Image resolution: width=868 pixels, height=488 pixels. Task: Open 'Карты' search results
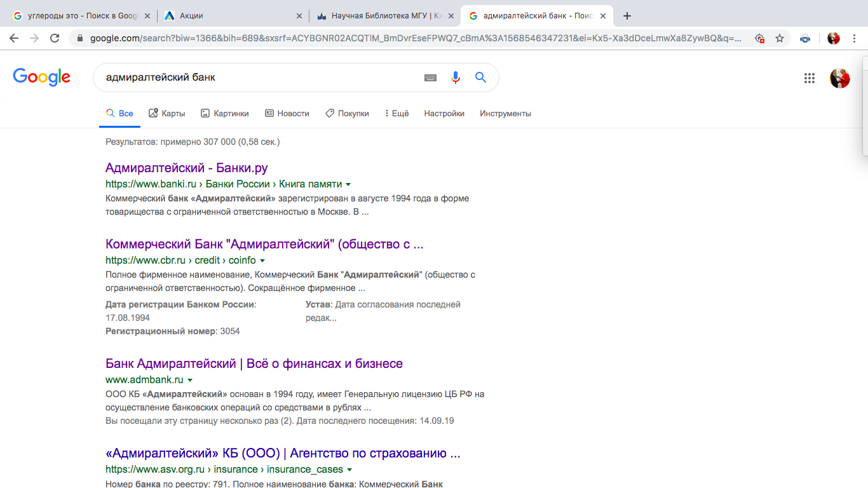click(167, 113)
